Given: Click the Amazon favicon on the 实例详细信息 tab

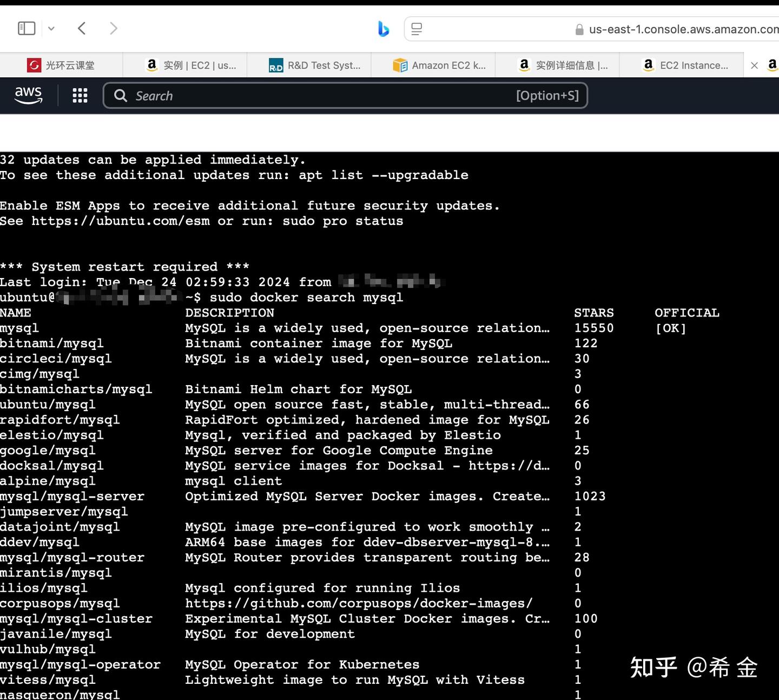Looking at the screenshot, I should click(x=524, y=65).
